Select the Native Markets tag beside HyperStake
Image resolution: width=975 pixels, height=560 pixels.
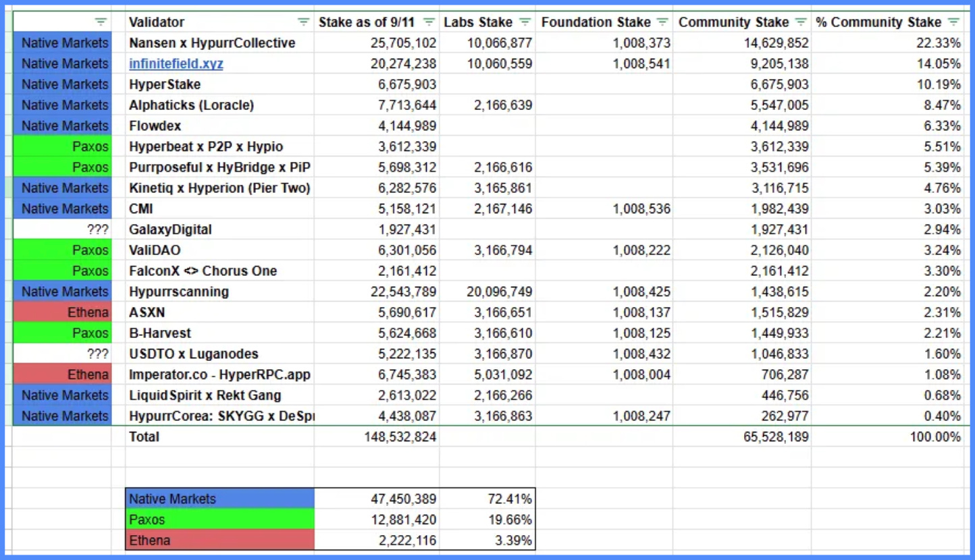tap(62, 84)
